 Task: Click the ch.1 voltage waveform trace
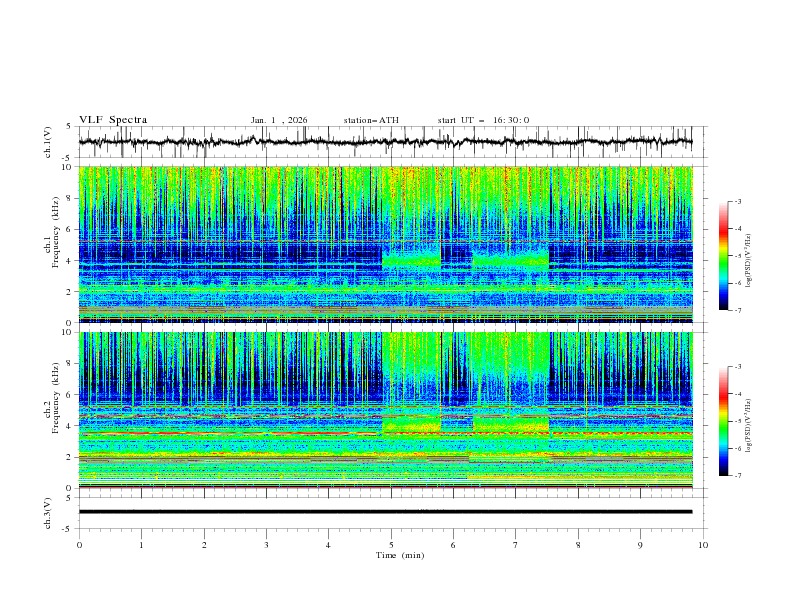pos(385,142)
